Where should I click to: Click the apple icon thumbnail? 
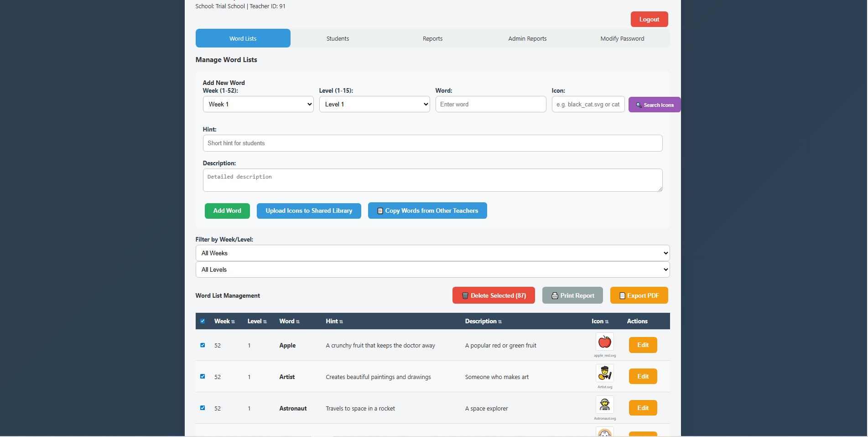(x=604, y=342)
